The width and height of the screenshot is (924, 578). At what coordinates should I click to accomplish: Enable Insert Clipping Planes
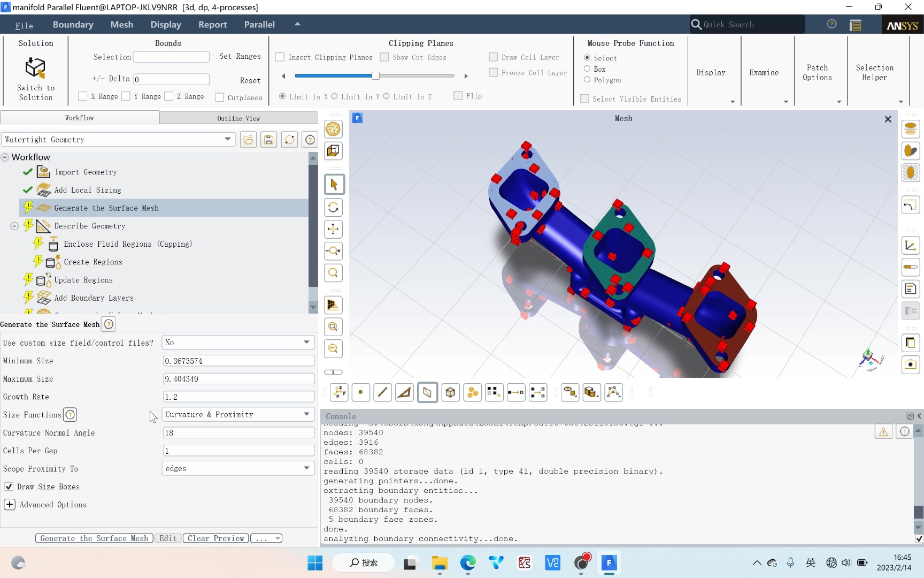[280, 57]
